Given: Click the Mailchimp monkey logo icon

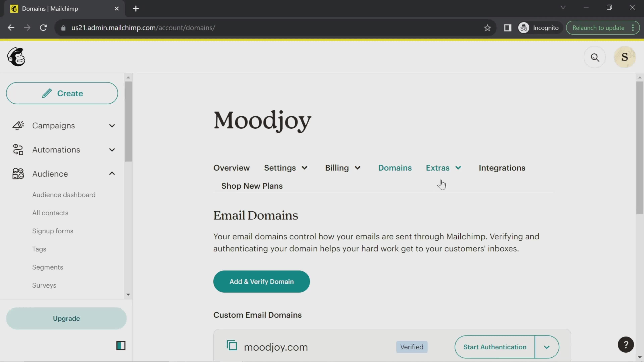Looking at the screenshot, I should tap(16, 57).
